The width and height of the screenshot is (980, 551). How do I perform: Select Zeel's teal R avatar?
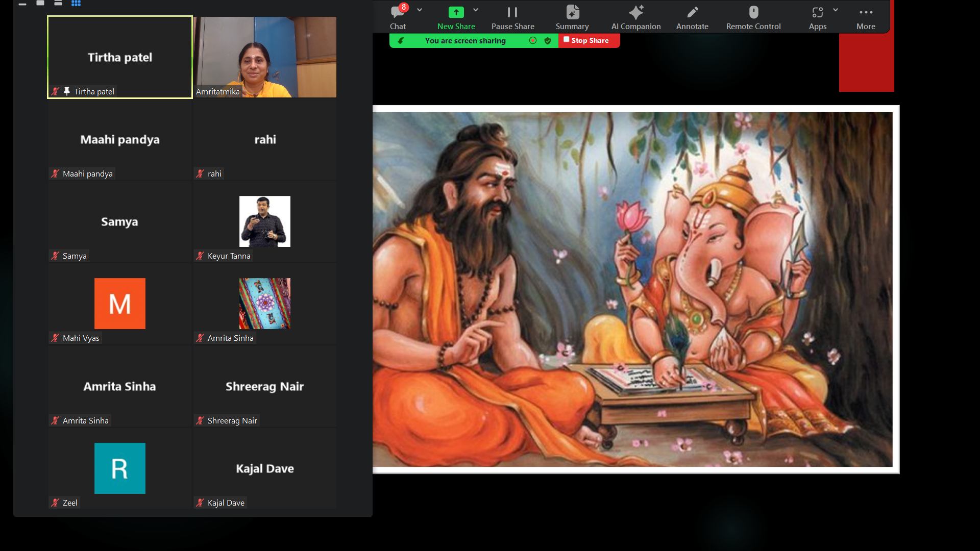pyautogui.click(x=120, y=468)
